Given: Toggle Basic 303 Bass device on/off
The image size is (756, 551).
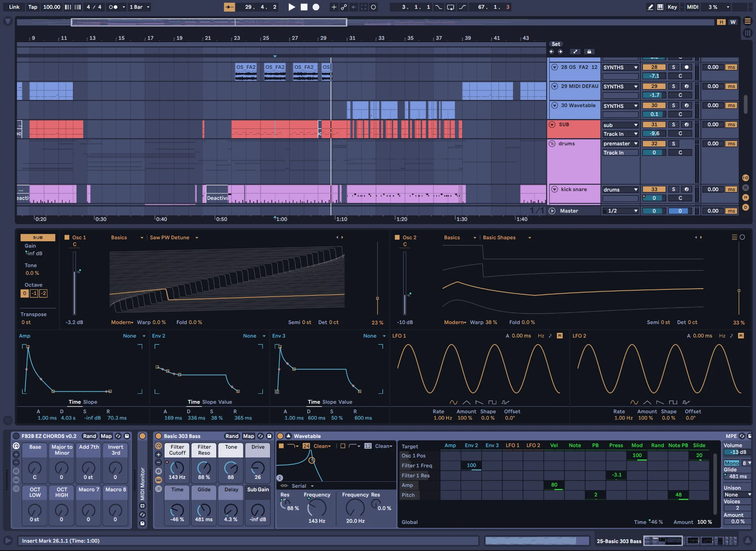Looking at the screenshot, I should (159, 436).
